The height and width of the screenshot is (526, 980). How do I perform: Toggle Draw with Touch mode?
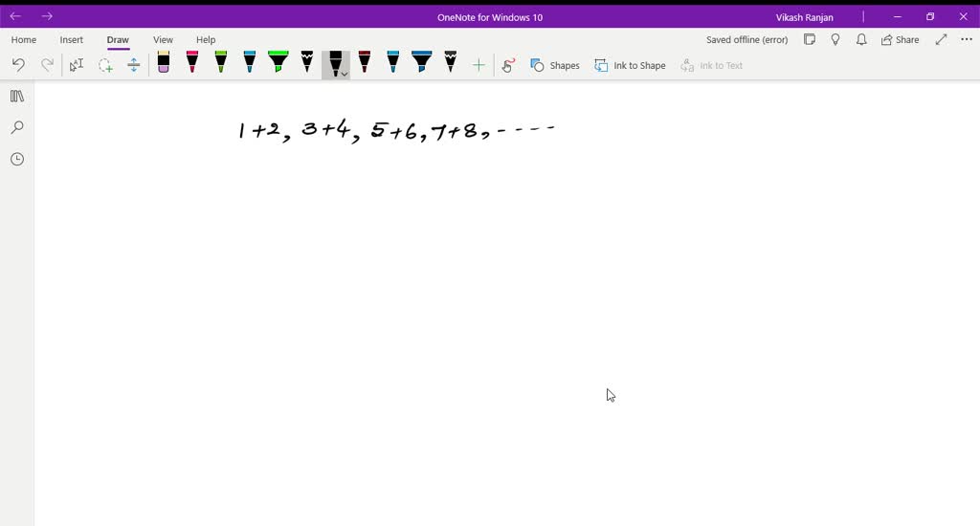(x=508, y=65)
